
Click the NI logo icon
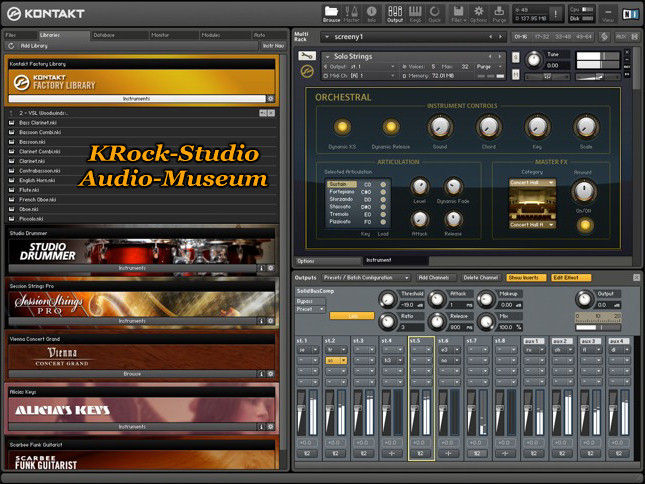click(x=630, y=14)
